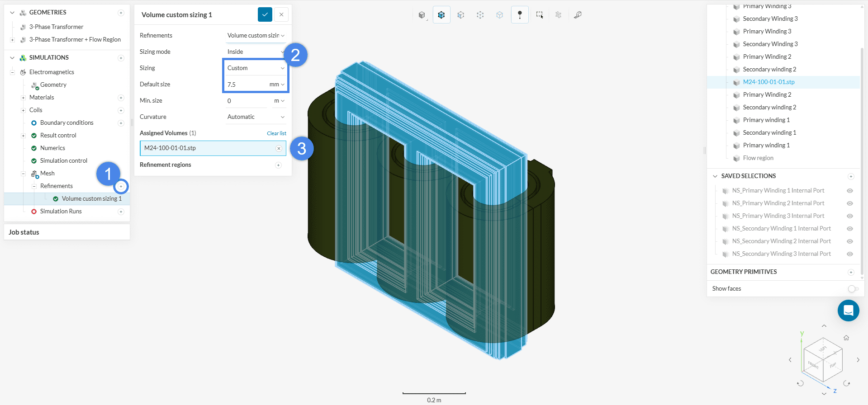Screen dimensions: 868x405
Task: Click the Clear list link
Action: (276, 133)
